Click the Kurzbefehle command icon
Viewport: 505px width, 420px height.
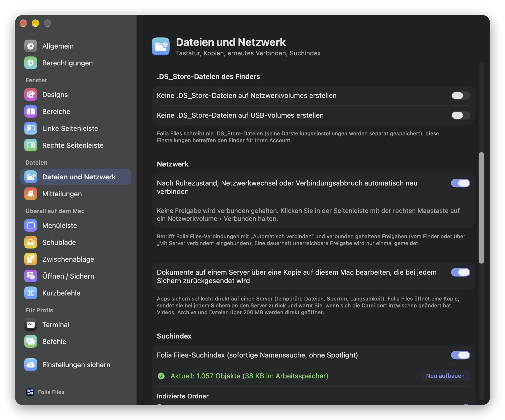(31, 293)
